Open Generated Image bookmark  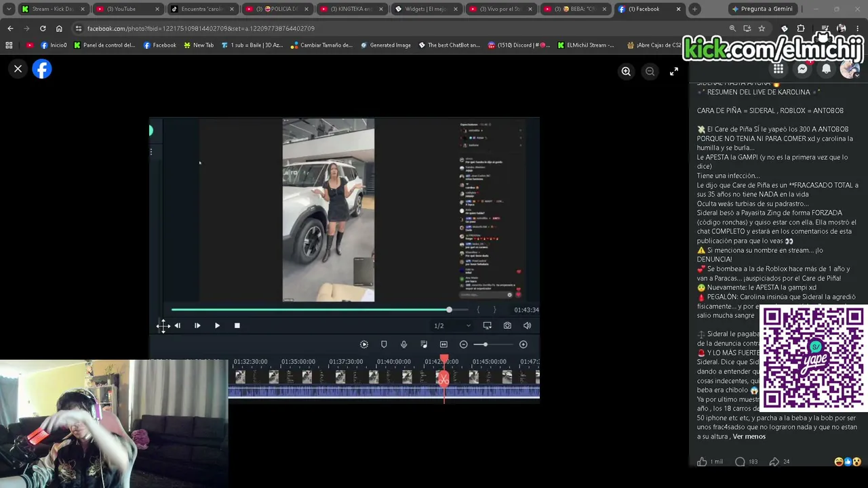(x=385, y=45)
